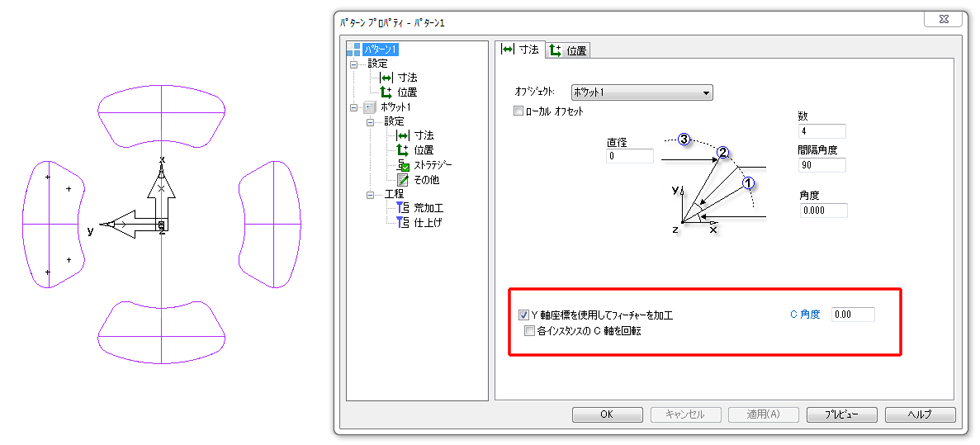Image resolution: width=980 pixels, height=445 pixels.
Task: Switch to the 寸法 tab
Action: click(x=519, y=49)
